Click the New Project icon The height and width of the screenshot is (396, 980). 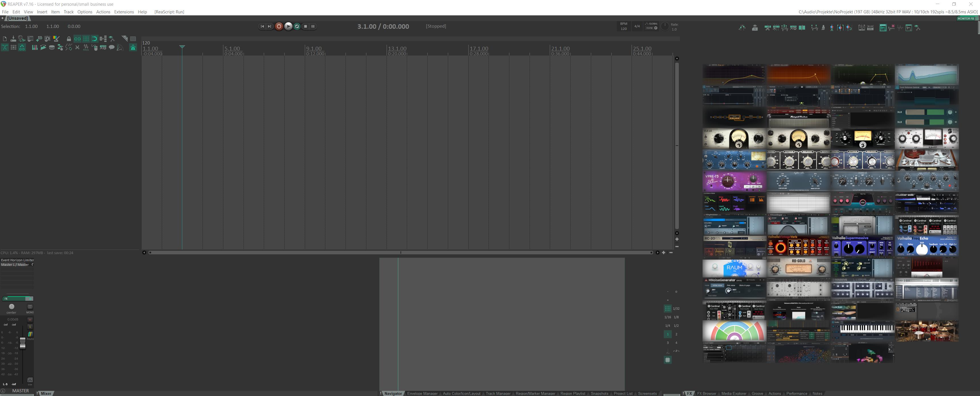5,39
